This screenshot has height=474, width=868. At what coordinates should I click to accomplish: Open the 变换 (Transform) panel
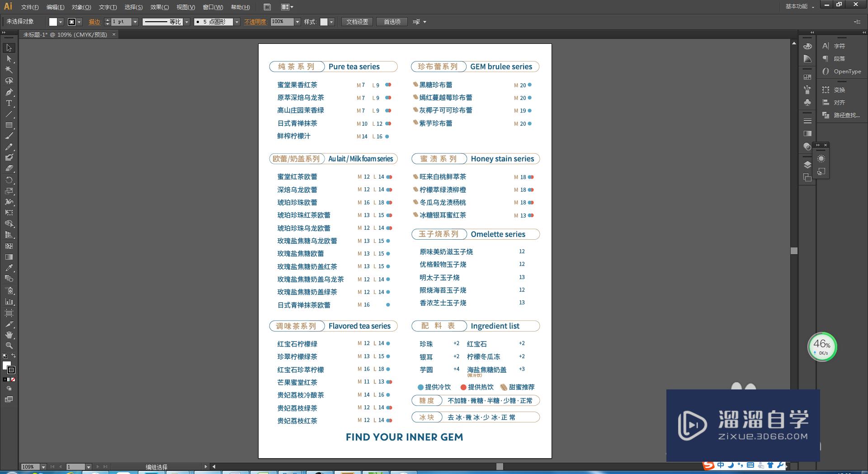coord(839,90)
